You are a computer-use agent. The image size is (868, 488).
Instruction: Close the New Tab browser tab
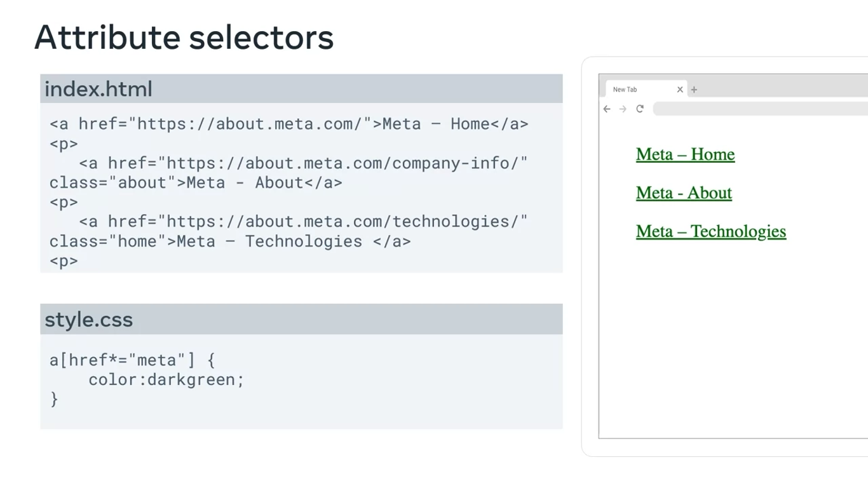pos(680,90)
